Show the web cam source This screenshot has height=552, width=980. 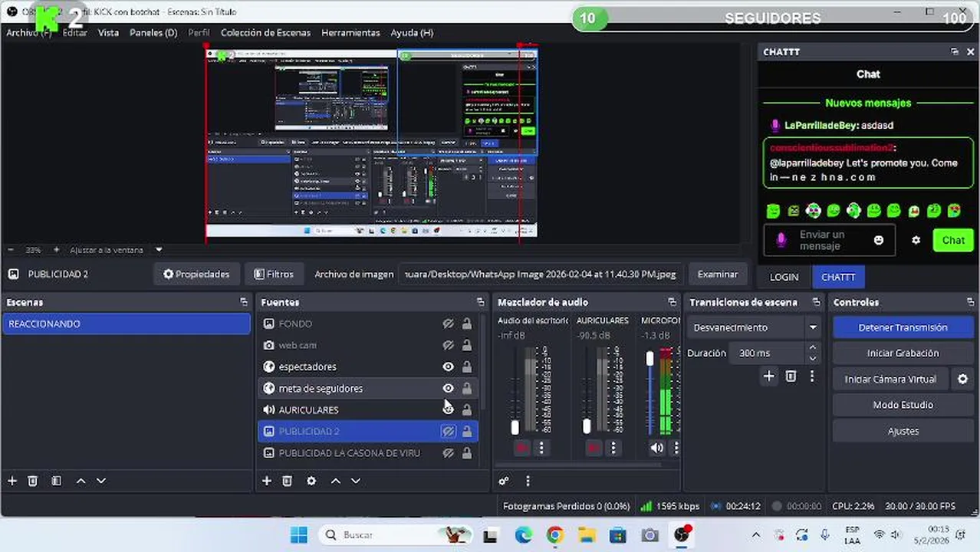[x=449, y=345]
